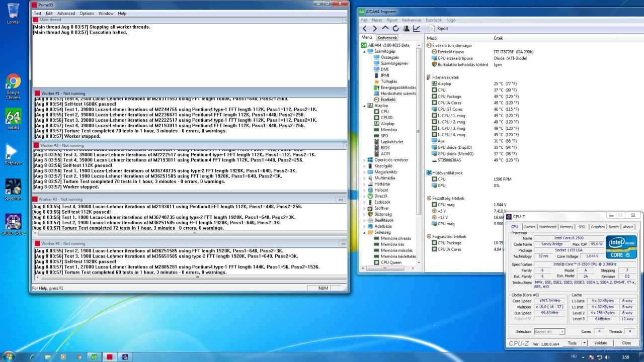This screenshot has height=362, width=644.
Task: Switch to the Kedvencek tab in AIDA64
Action: 387,38
